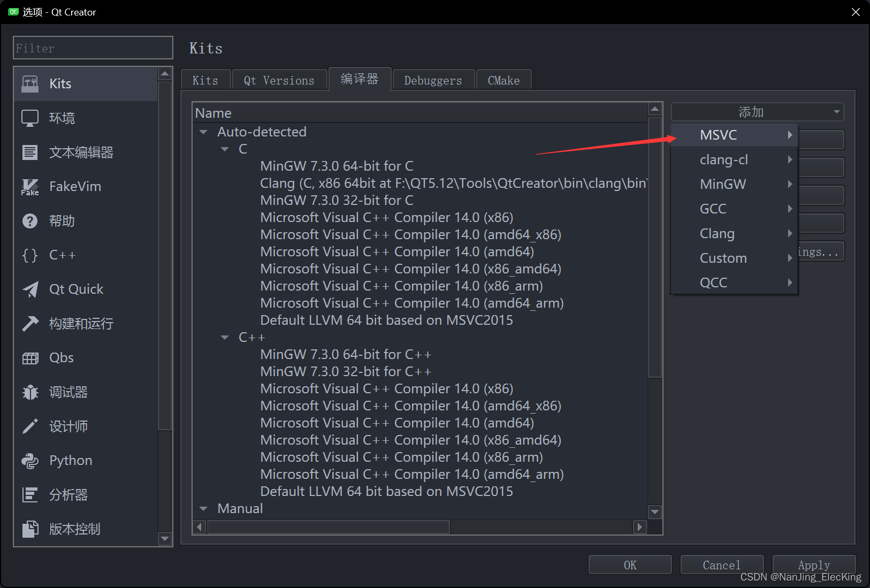Open the Python logo icon

30,461
